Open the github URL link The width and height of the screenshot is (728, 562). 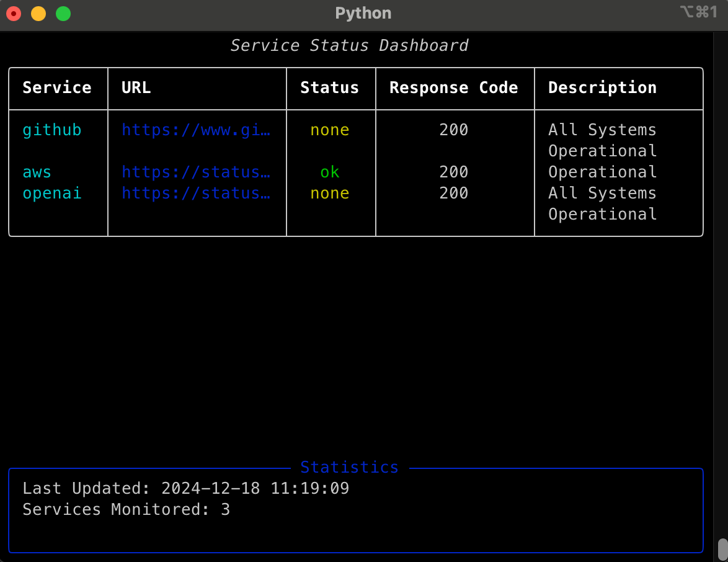[x=196, y=130]
